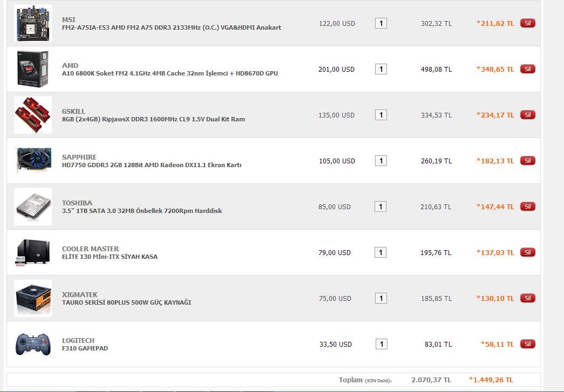Open the FM2-A75IA-E53 Anakart product link

(x=172, y=27)
